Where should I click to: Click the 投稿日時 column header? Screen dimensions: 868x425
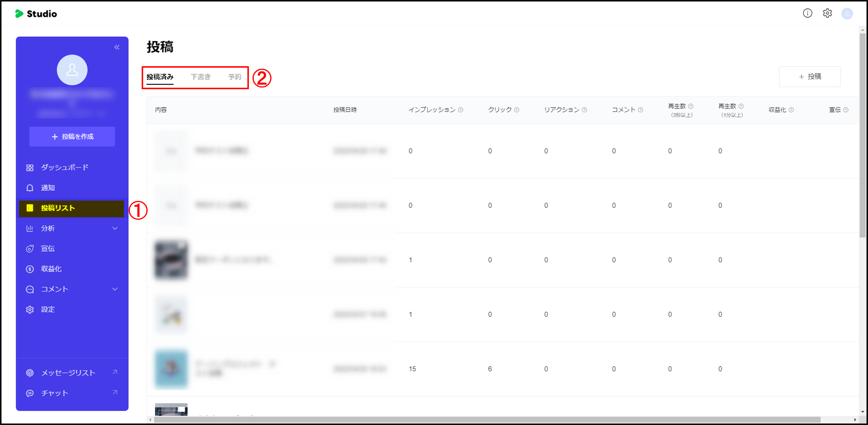345,110
